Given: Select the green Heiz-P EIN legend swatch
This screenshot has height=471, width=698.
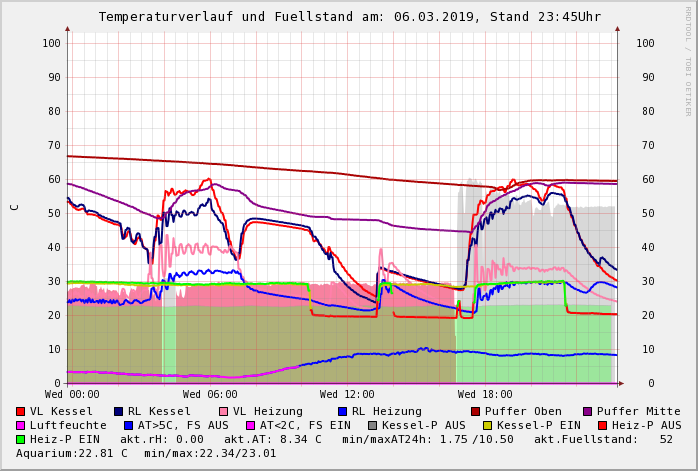Looking at the screenshot, I should (x=20, y=439).
